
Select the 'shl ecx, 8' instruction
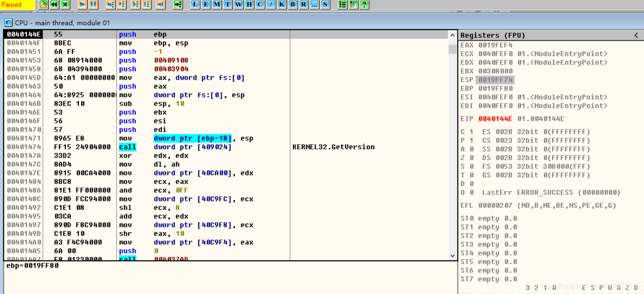pyautogui.click(x=226, y=207)
